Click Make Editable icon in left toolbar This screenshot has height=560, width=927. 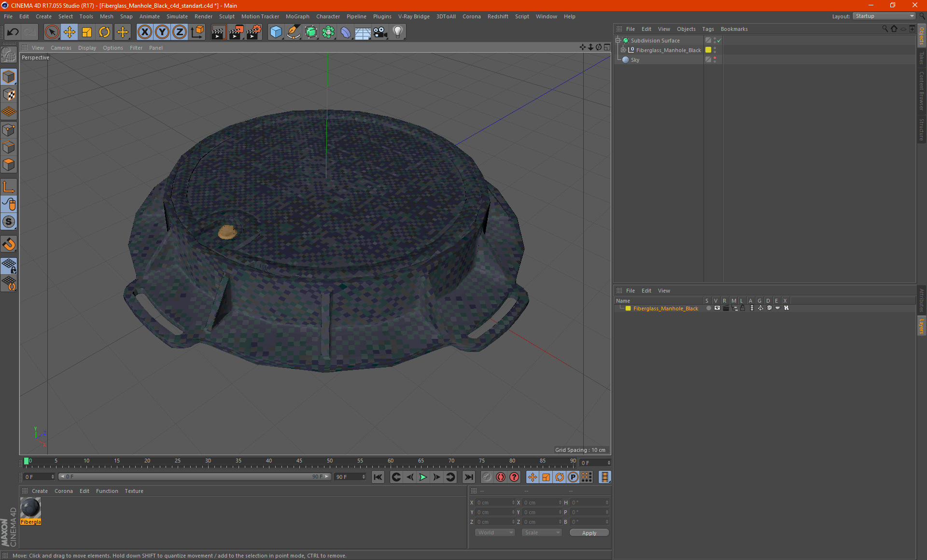point(9,55)
